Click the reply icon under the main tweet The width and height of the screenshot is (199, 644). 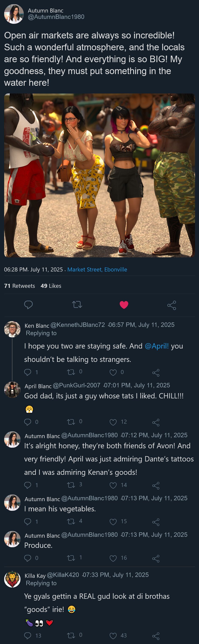click(x=28, y=305)
